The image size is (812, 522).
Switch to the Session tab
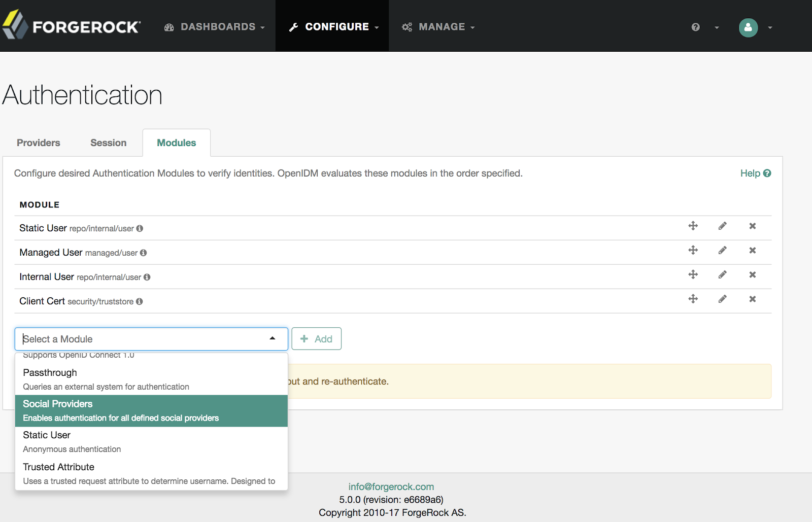click(109, 143)
